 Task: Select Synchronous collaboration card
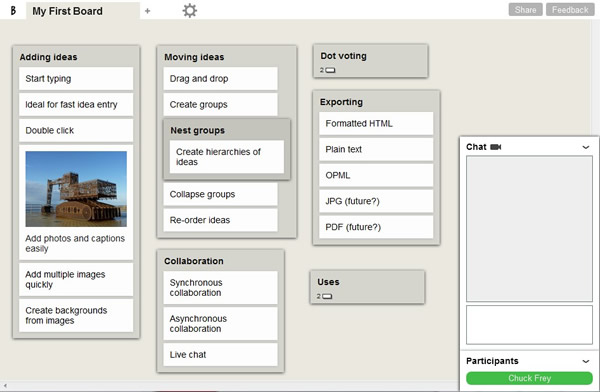(220, 287)
